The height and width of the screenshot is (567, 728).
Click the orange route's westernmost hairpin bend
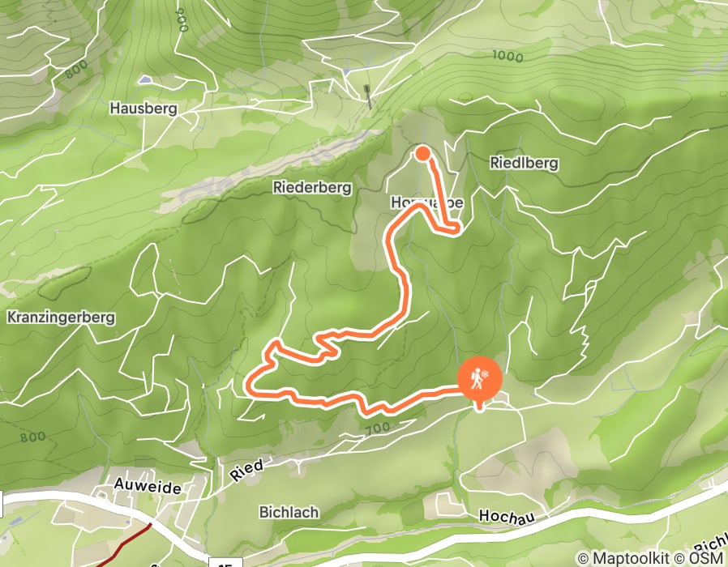250,386
